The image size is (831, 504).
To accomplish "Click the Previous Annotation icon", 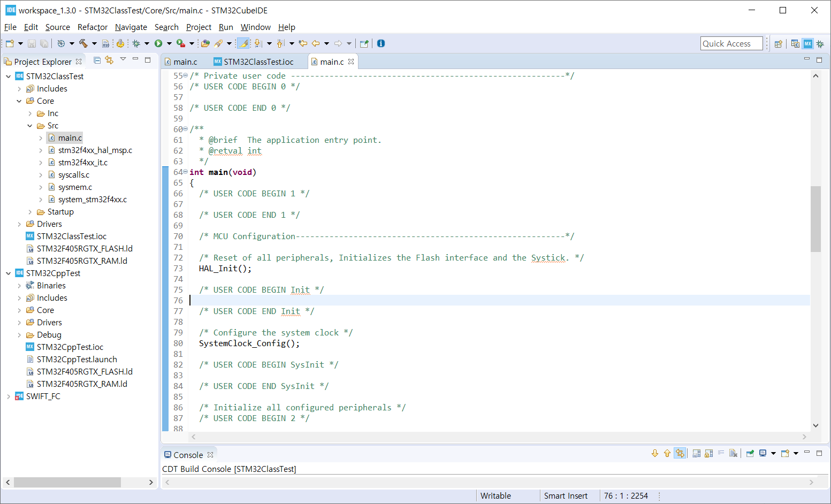I will (280, 43).
